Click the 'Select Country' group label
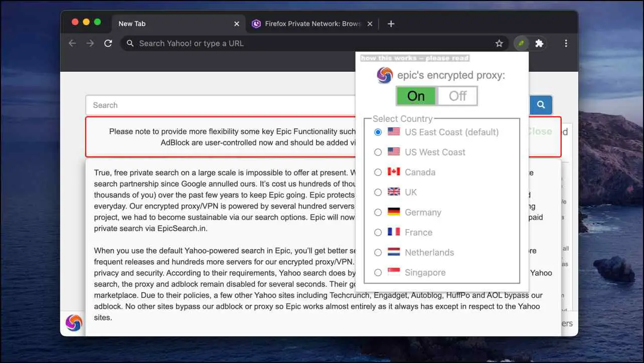The image size is (644, 363). [x=402, y=119]
